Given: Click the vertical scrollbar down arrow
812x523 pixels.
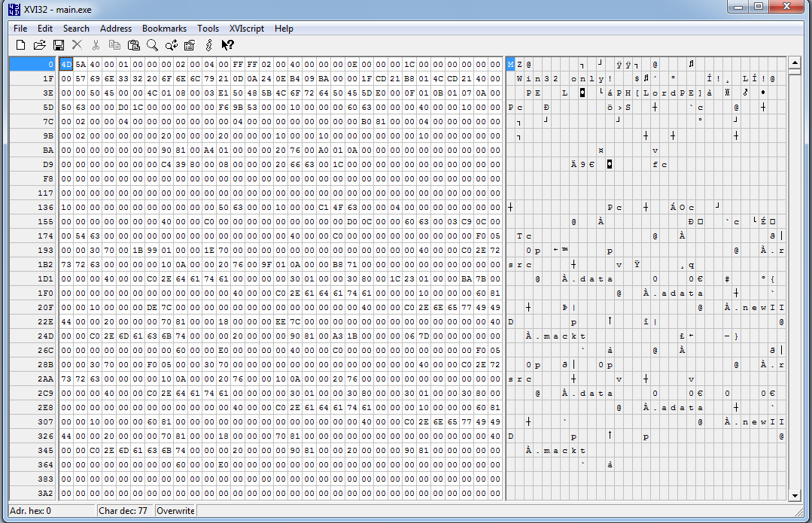Looking at the screenshot, I should [x=795, y=496].
